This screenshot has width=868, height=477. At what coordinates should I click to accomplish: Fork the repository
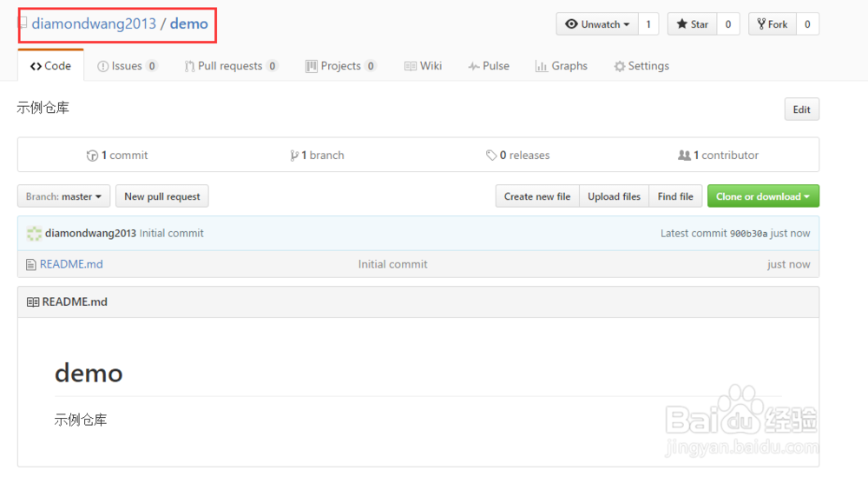click(773, 24)
